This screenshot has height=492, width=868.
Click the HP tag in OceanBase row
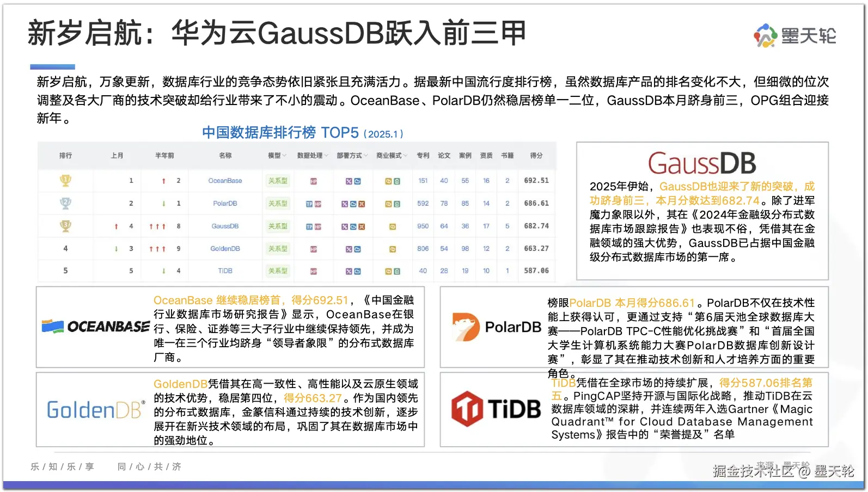coord(314,181)
